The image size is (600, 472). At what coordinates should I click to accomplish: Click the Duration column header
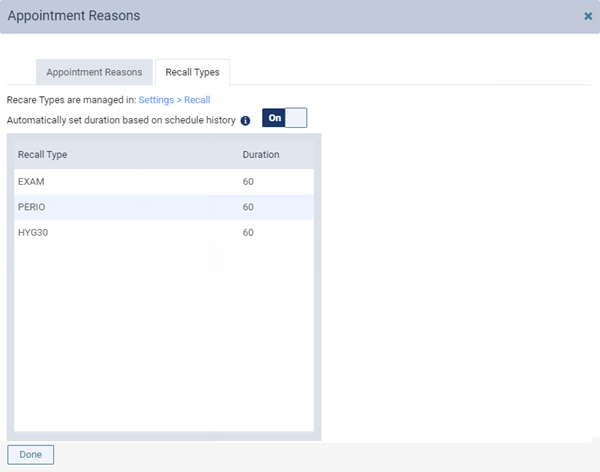261,155
